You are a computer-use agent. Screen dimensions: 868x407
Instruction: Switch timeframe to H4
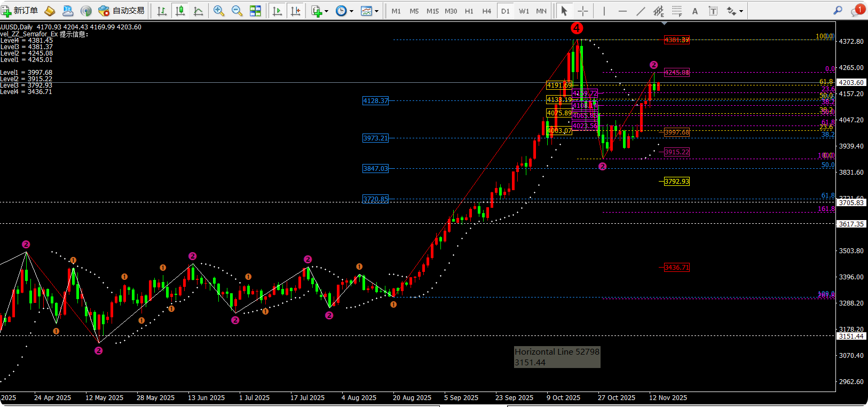(x=486, y=11)
